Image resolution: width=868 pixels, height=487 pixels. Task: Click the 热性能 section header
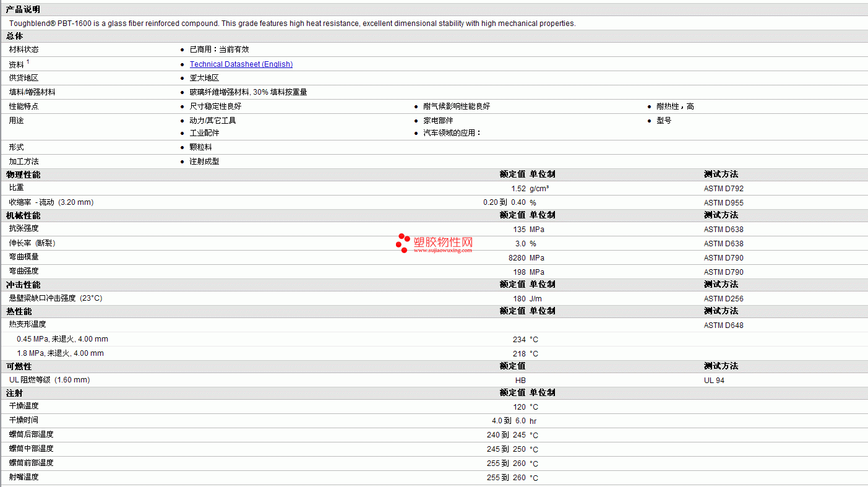tap(19, 311)
